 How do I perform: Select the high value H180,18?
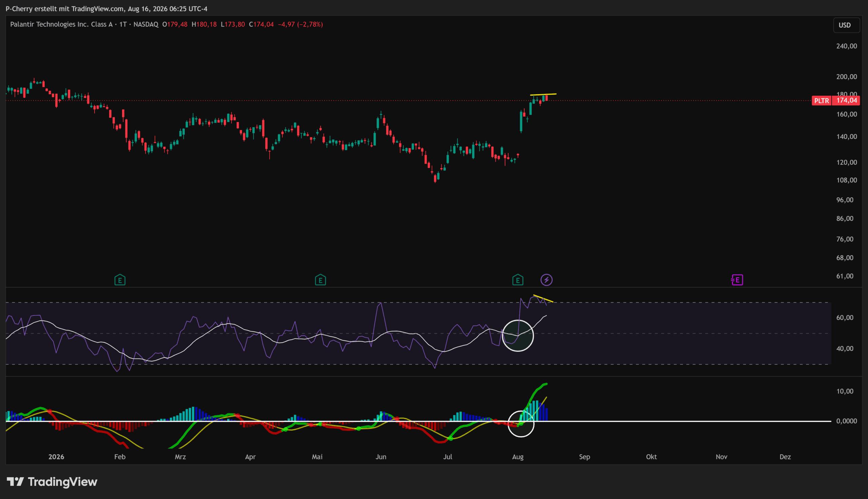204,24
